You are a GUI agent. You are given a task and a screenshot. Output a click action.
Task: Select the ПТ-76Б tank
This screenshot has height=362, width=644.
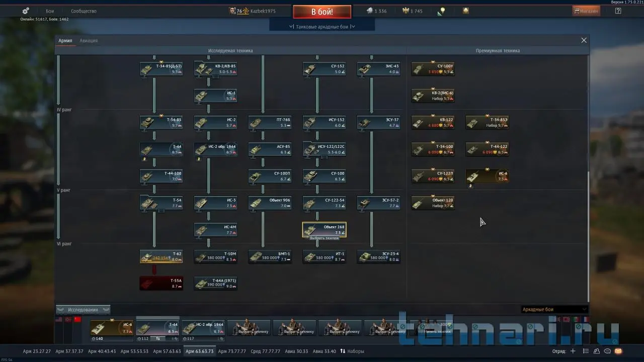(270, 123)
